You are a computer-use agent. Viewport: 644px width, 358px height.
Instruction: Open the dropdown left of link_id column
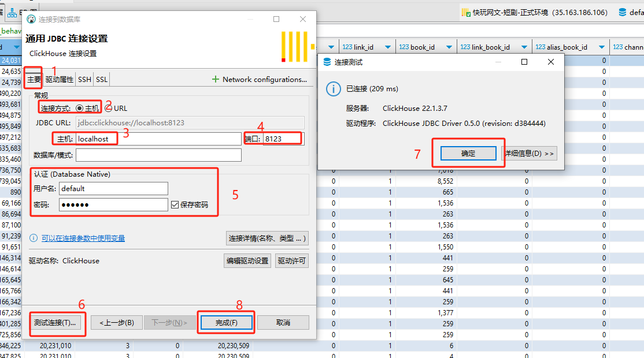331,47
